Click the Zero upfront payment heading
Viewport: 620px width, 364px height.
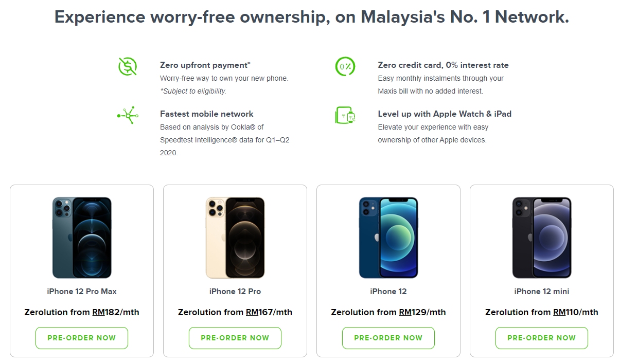pos(205,65)
